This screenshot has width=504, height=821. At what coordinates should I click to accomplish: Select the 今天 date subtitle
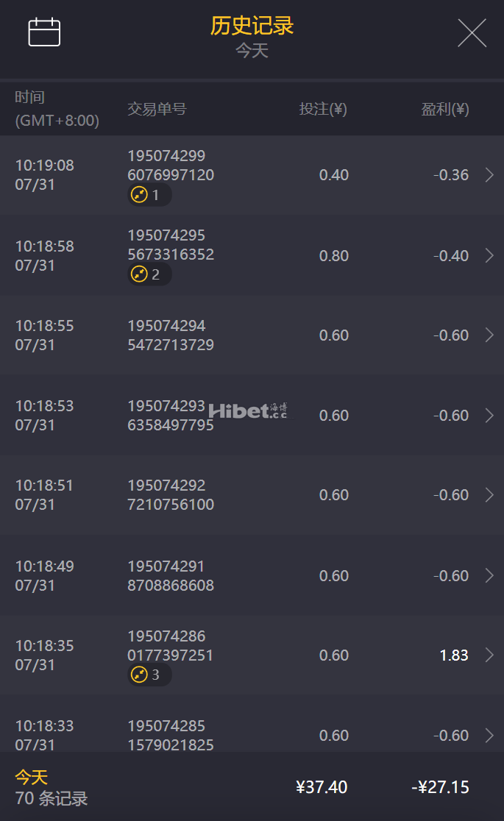[252, 51]
